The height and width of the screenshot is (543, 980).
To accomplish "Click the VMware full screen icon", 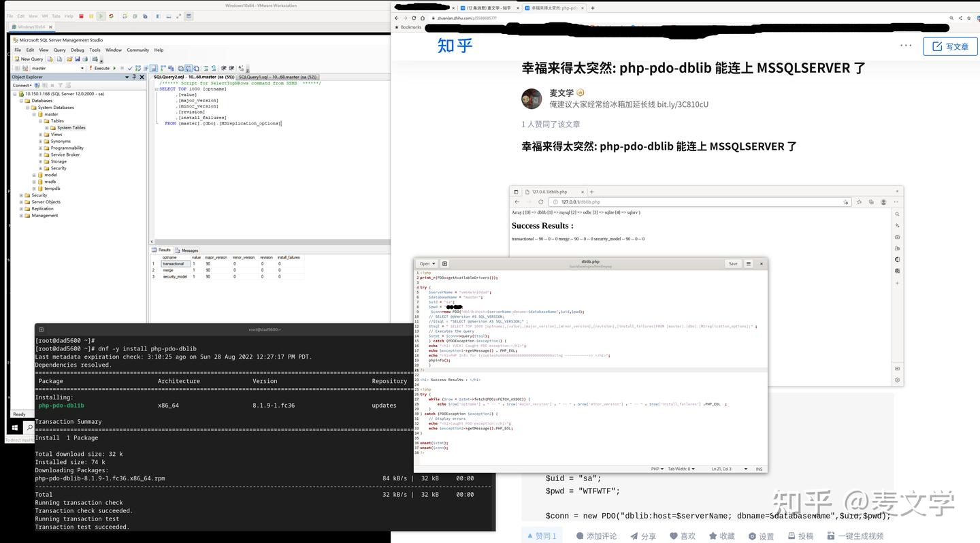I will (x=178, y=16).
